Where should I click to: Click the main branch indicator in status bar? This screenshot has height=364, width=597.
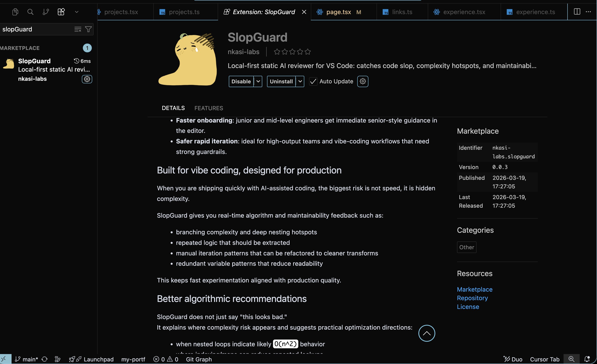[x=27, y=359]
